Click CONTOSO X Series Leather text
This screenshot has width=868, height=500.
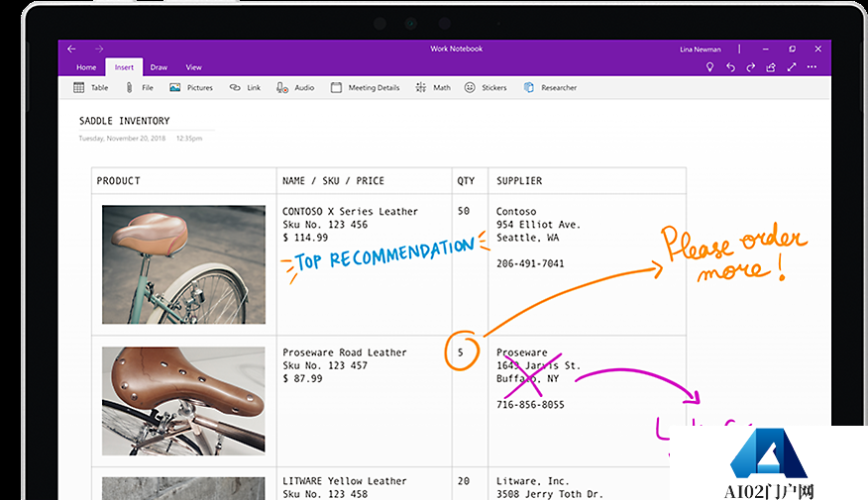pyautogui.click(x=350, y=211)
